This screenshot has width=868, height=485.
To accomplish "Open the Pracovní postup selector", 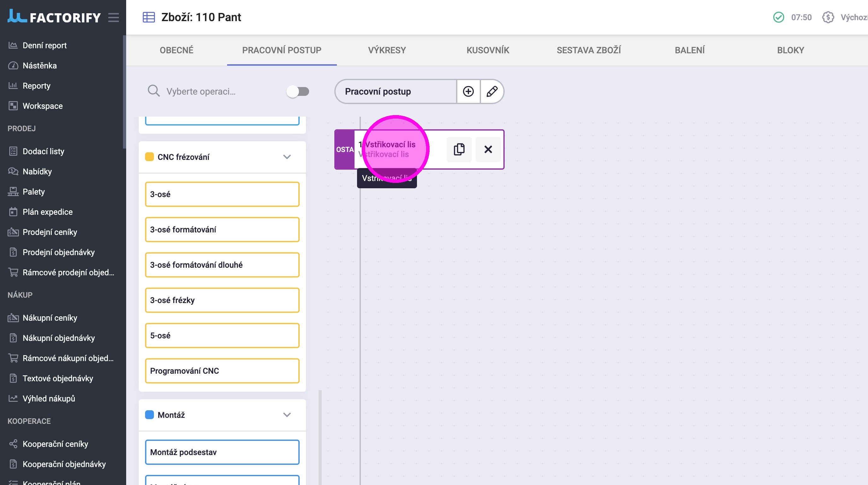I will 395,91.
